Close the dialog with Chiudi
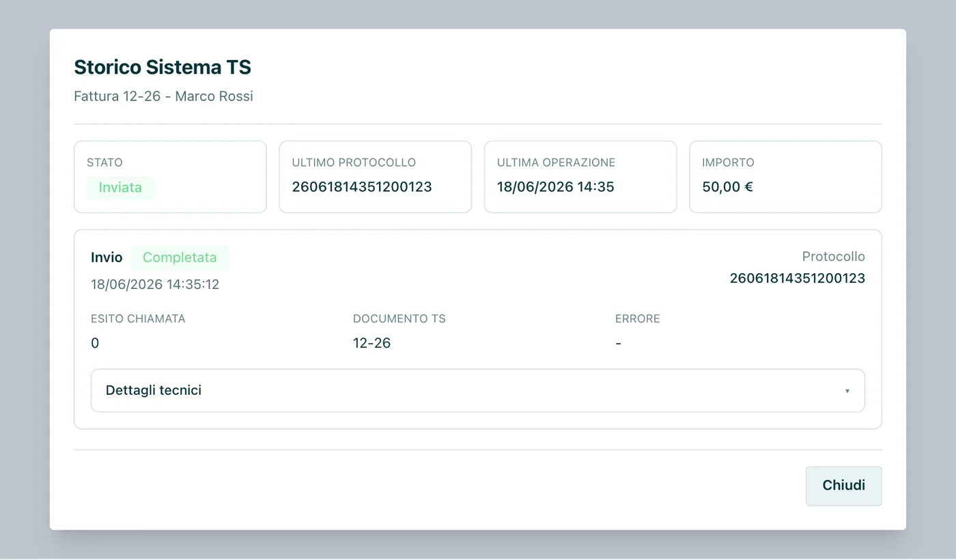956x560 pixels. (844, 486)
